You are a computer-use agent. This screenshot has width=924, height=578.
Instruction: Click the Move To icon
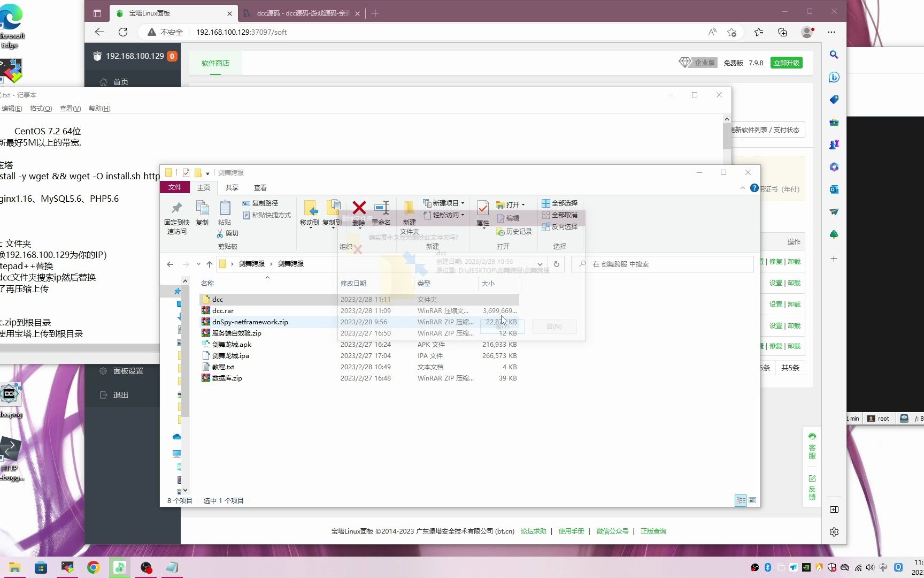coord(310,214)
